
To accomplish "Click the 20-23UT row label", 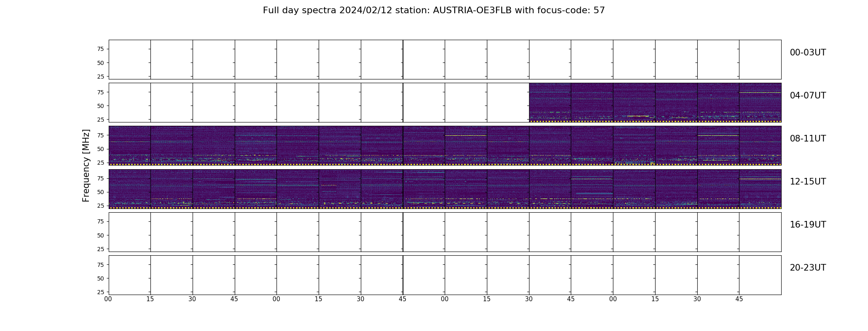I will click(x=808, y=268).
